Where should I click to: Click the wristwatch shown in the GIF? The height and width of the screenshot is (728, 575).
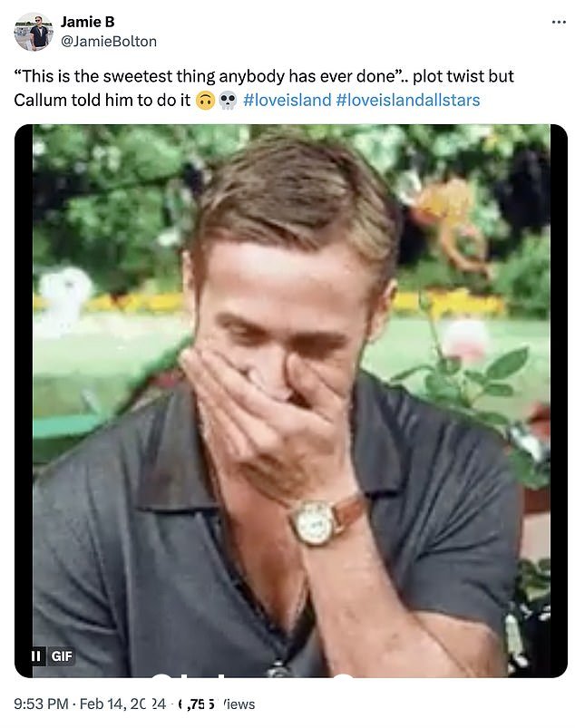[317, 522]
